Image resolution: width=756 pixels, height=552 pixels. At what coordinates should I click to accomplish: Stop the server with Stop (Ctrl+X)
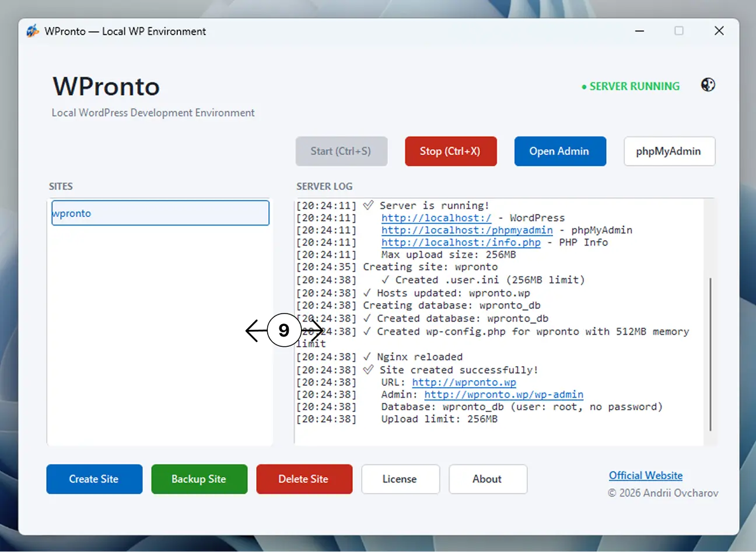coord(450,152)
